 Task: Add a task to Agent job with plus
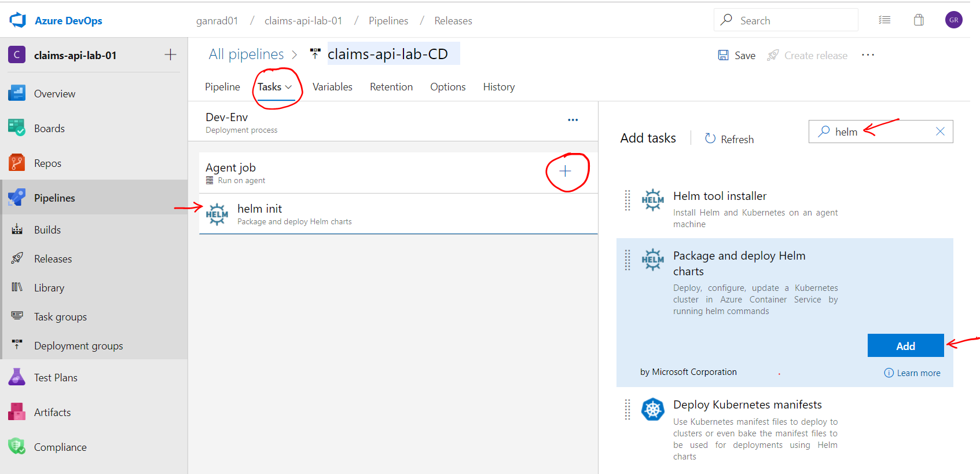(x=565, y=171)
